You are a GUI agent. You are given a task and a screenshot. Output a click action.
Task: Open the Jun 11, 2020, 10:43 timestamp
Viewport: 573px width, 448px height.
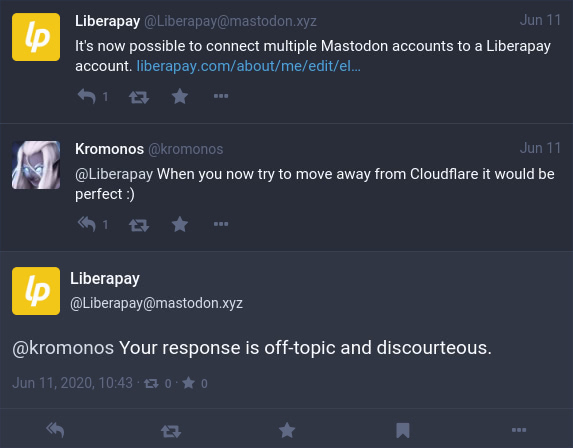point(72,383)
